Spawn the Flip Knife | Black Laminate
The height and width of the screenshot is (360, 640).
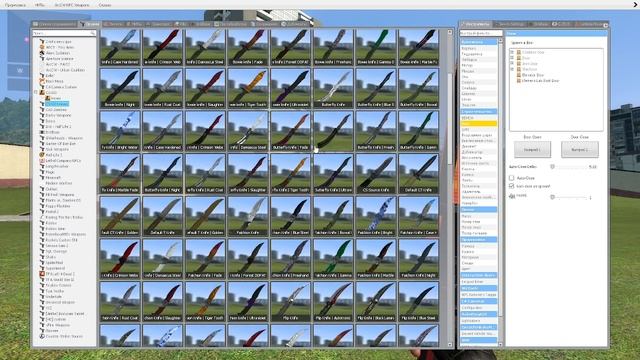[x=376, y=302]
